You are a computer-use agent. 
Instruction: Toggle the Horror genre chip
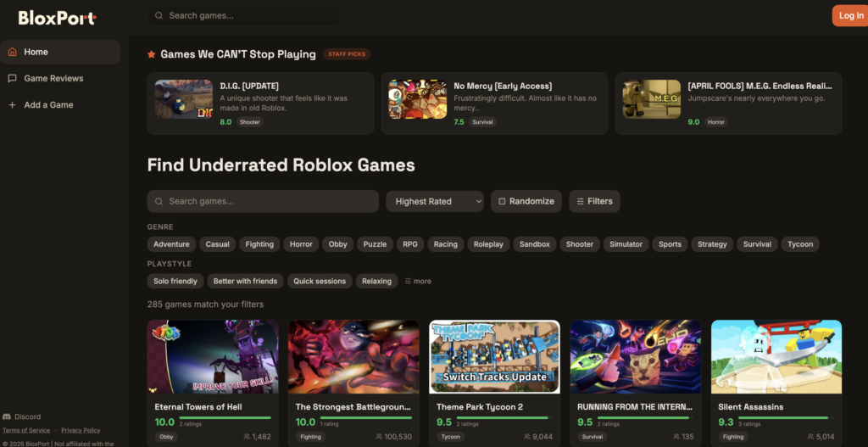(x=301, y=244)
